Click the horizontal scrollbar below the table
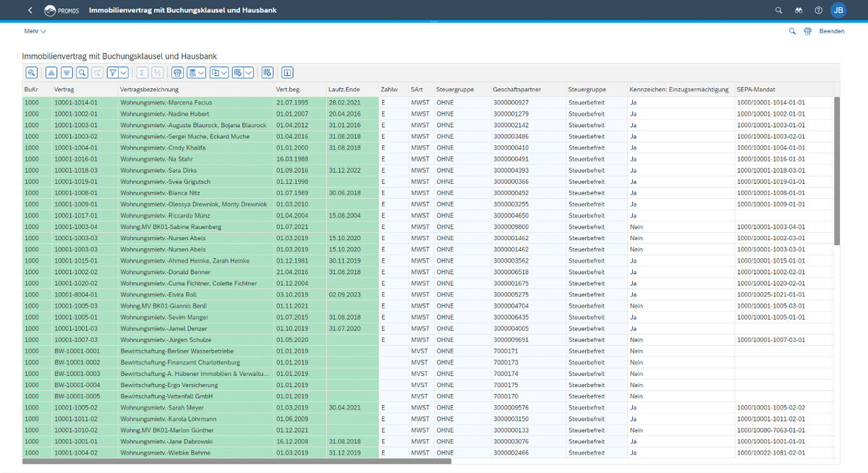This screenshot has width=868, height=473. click(x=237, y=461)
